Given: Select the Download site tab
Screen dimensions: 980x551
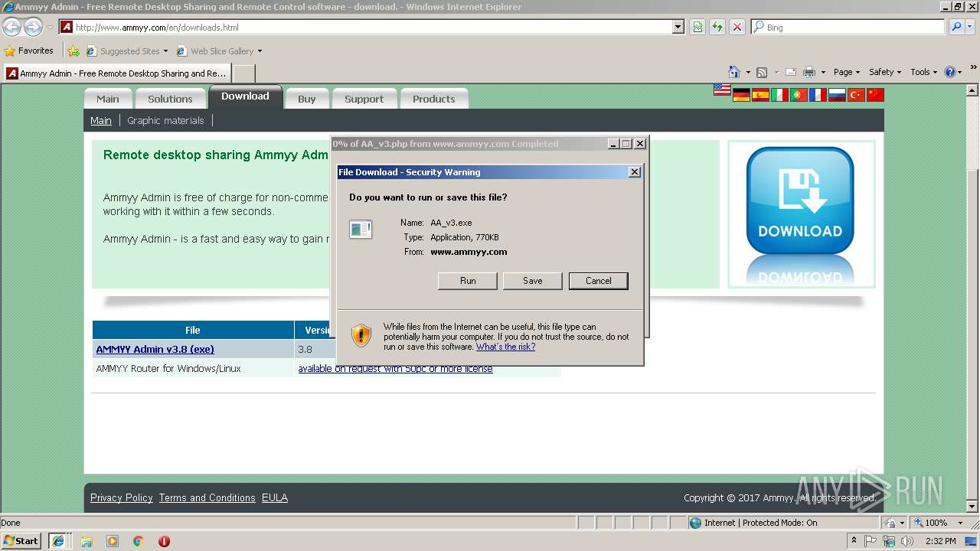Looking at the screenshot, I should coord(245,96).
